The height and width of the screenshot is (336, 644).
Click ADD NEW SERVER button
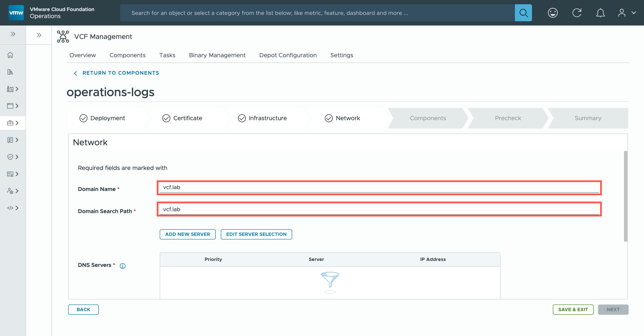pyautogui.click(x=187, y=234)
